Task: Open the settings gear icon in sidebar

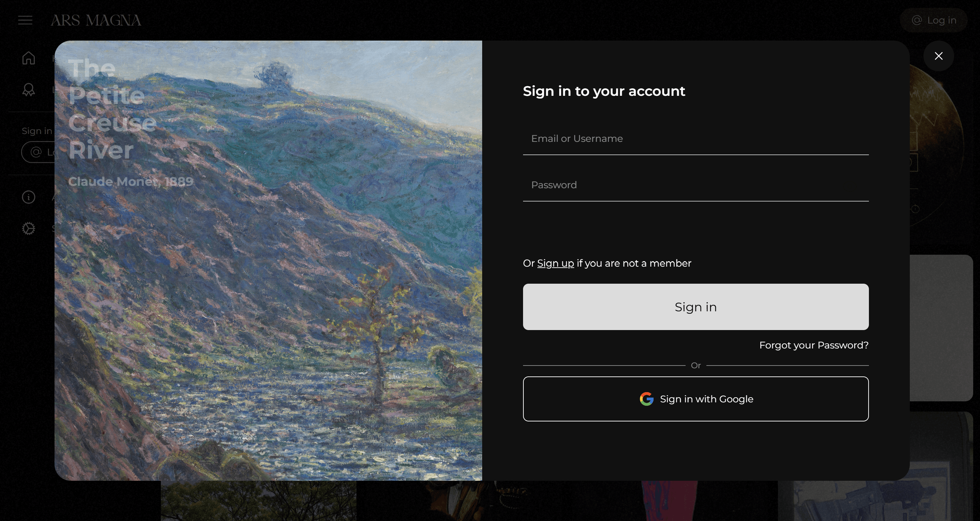Action: [29, 228]
